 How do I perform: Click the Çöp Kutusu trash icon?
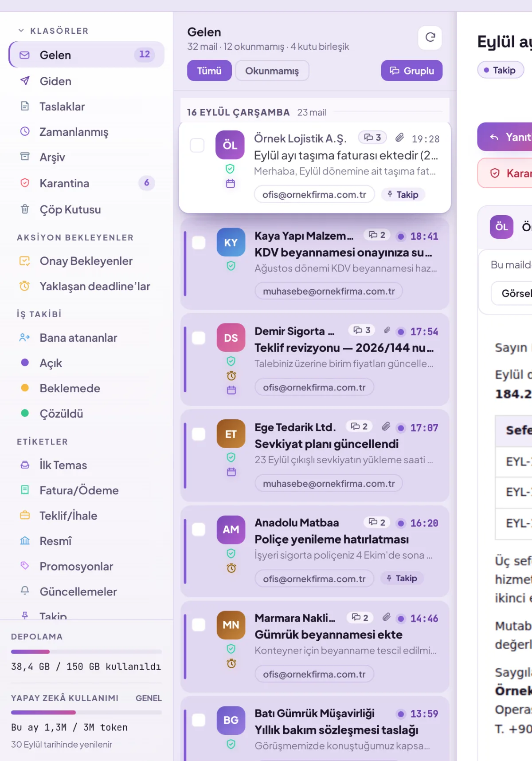coord(25,209)
